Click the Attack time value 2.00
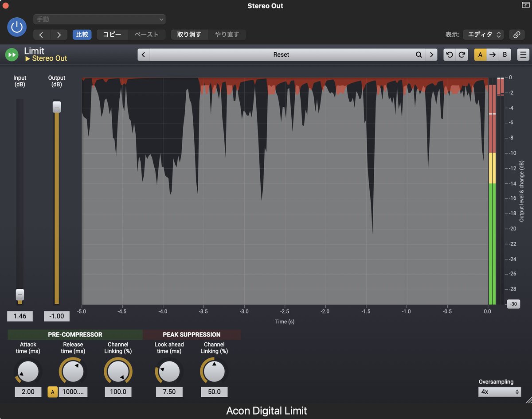This screenshot has width=532, height=419. pos(28,392)
